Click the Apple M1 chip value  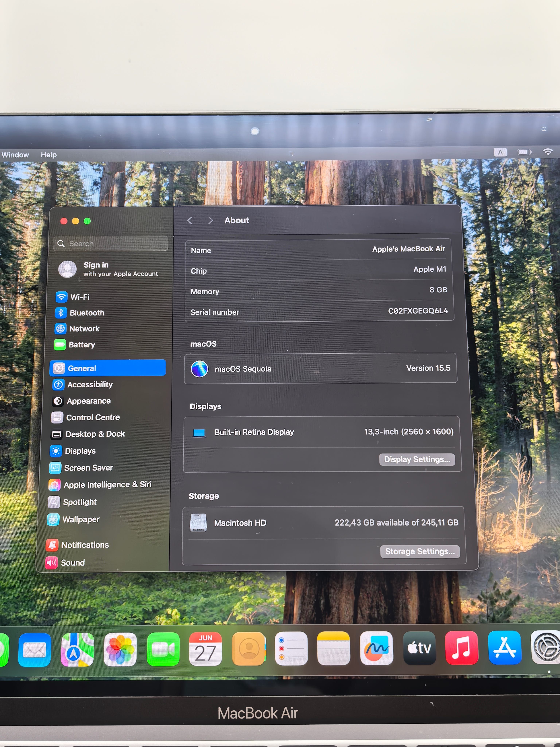tap(430, 269)
